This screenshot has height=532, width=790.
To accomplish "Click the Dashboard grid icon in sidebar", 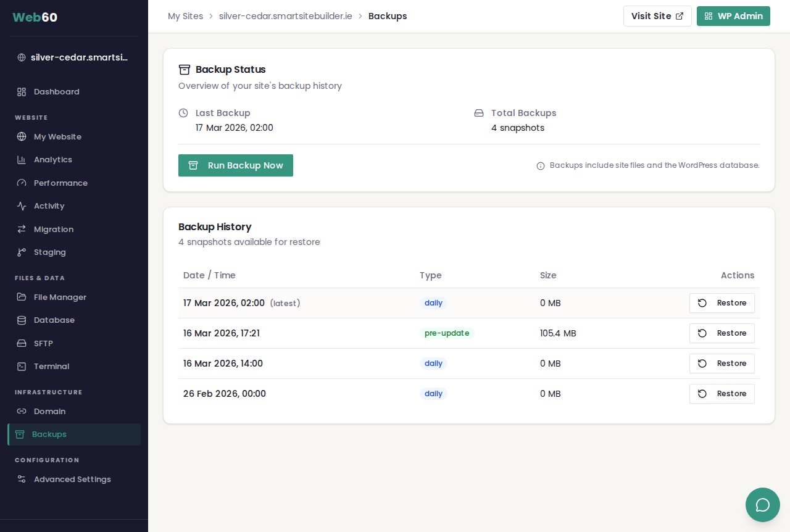I will click(x=22, y=92).
